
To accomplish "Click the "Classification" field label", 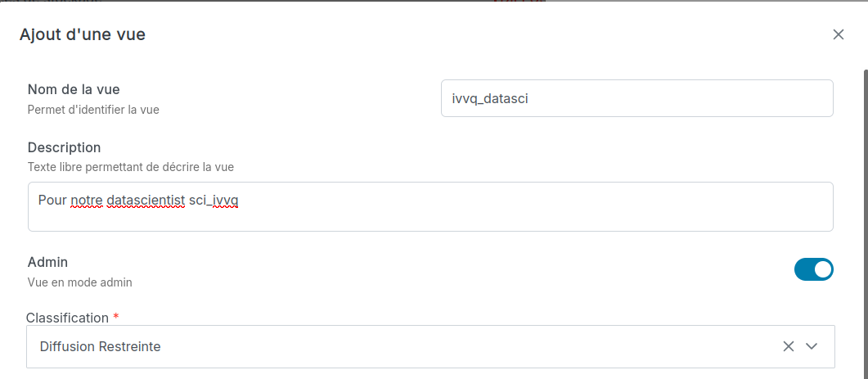I will 67,318.
